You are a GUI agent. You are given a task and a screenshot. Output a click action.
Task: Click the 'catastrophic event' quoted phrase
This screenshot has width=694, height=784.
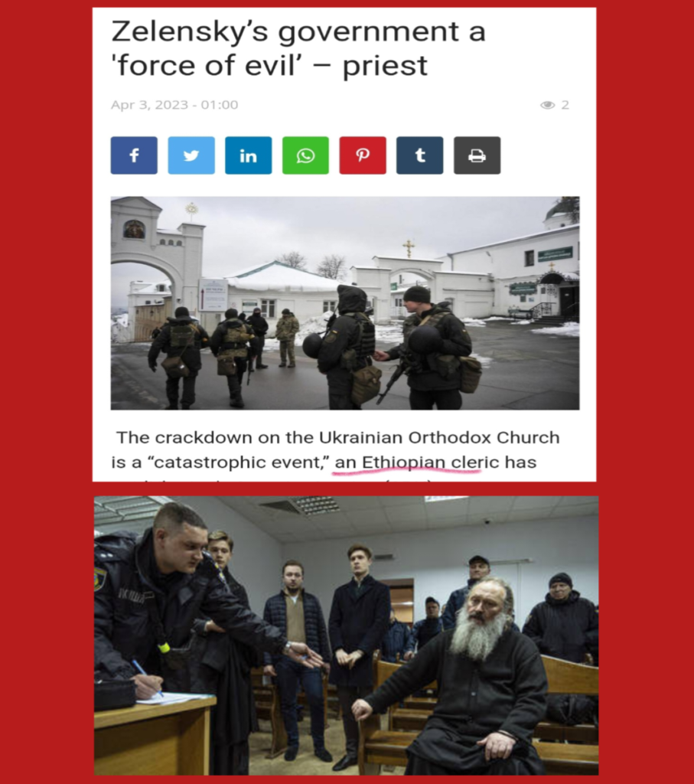point(237,462)
